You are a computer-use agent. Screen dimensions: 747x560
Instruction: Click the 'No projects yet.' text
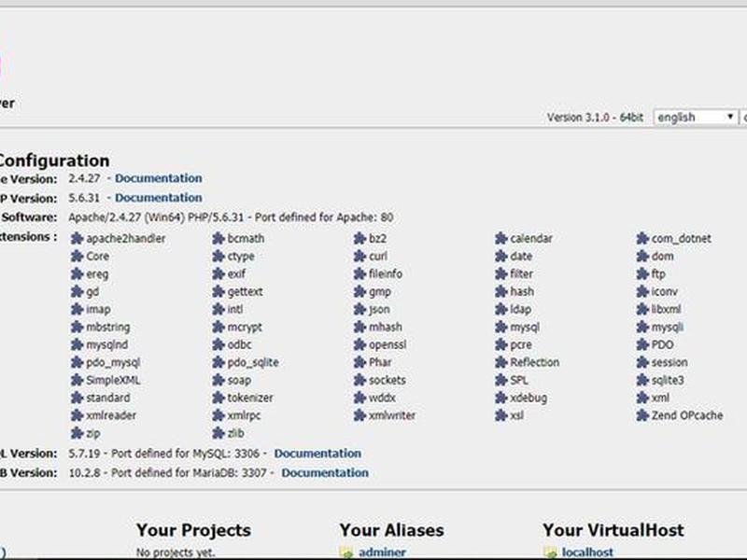[176, 553]
